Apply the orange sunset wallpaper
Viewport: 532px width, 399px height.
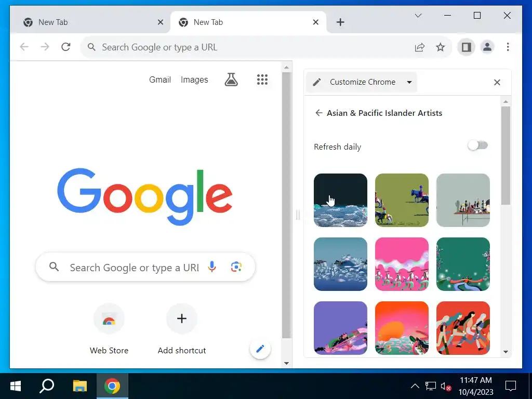pos(402,328)
